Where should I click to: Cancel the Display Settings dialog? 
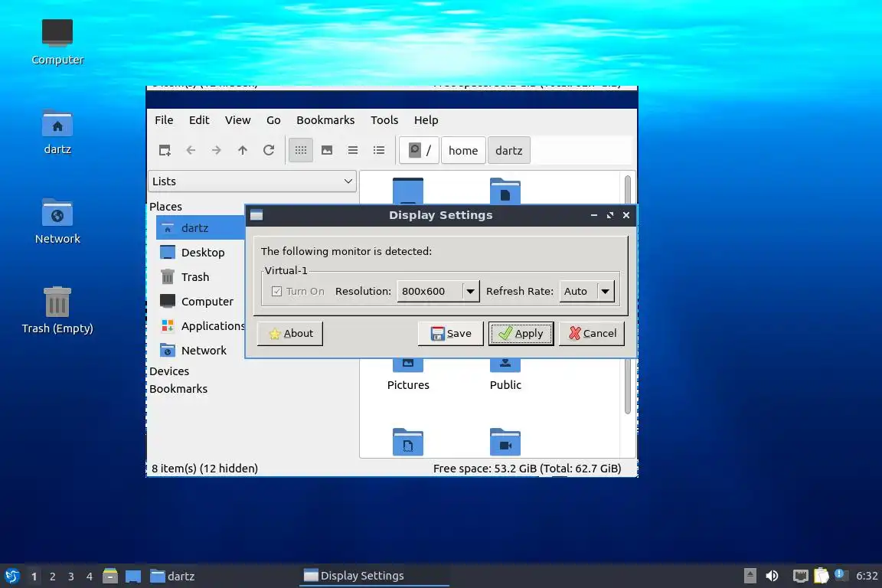[x=592, y=333]
